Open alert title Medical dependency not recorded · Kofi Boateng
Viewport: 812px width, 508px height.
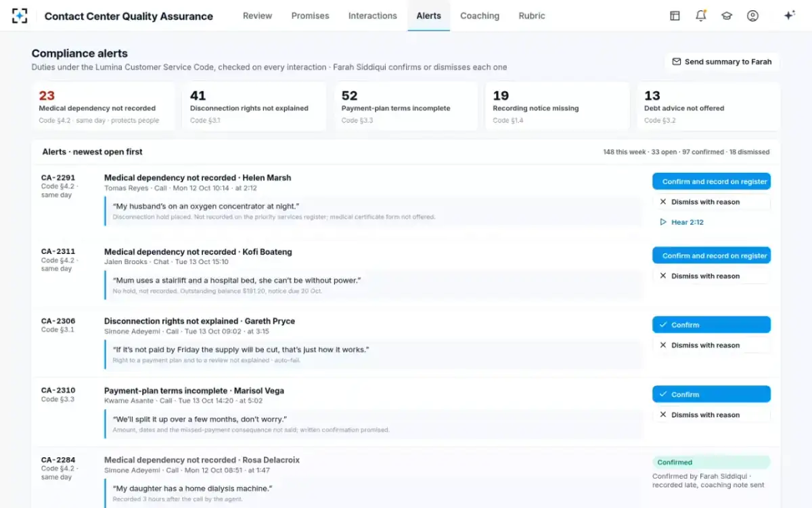point(198,252)
